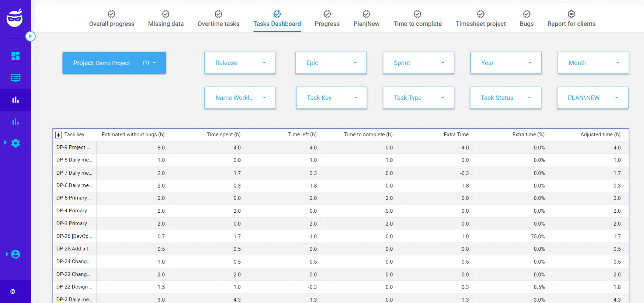Click the Demo Project selector button

coord(114,63)
